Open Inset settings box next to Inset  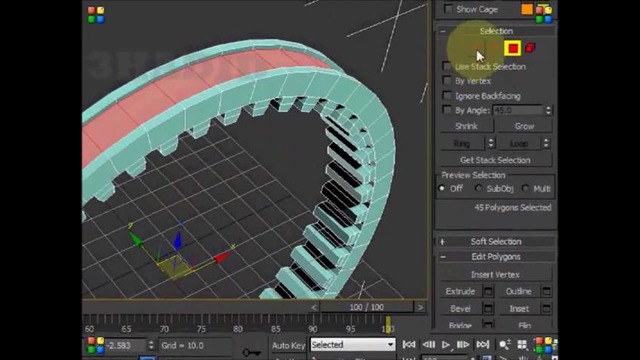[546, 309]
